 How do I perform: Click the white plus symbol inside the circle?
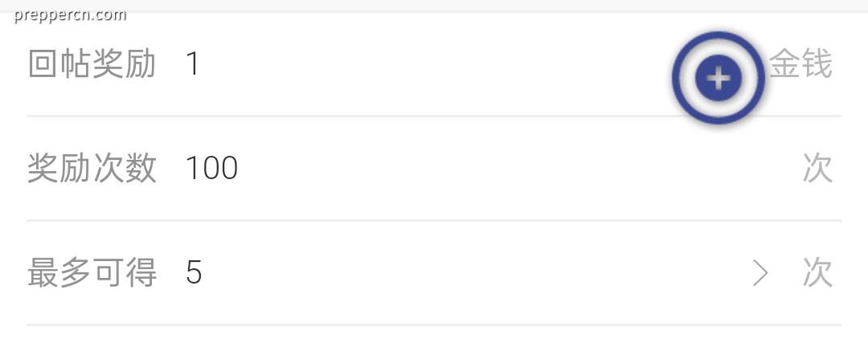pos(718,79)
